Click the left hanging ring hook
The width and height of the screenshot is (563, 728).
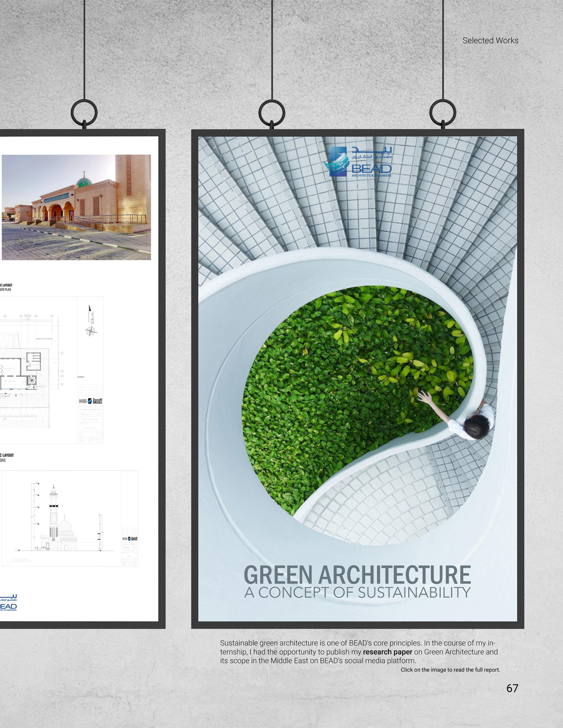84,113
